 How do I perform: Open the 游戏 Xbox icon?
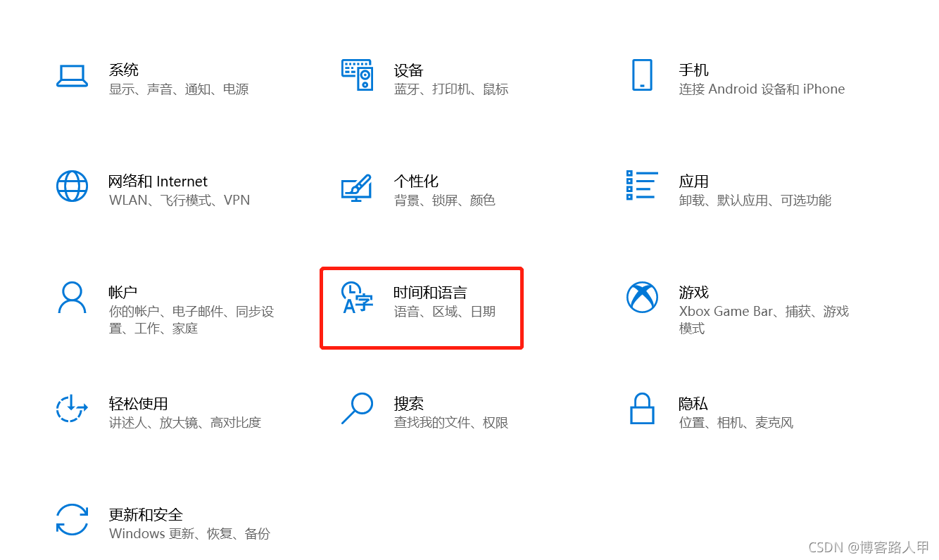pos(642,297)
